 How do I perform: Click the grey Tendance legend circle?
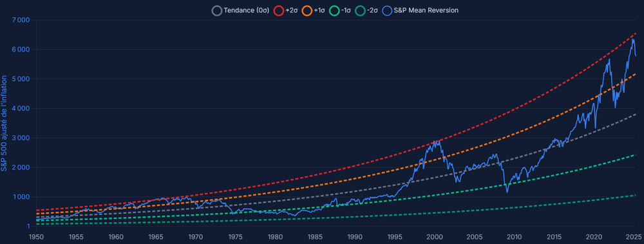click(x=217, y=11)
